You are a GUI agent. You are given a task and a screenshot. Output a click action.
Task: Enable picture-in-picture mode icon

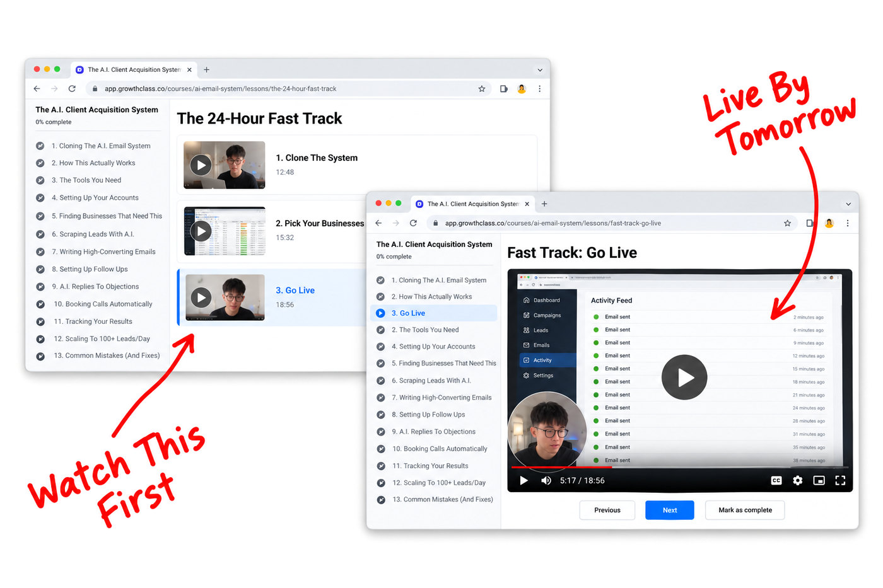[x=819, y=480]
